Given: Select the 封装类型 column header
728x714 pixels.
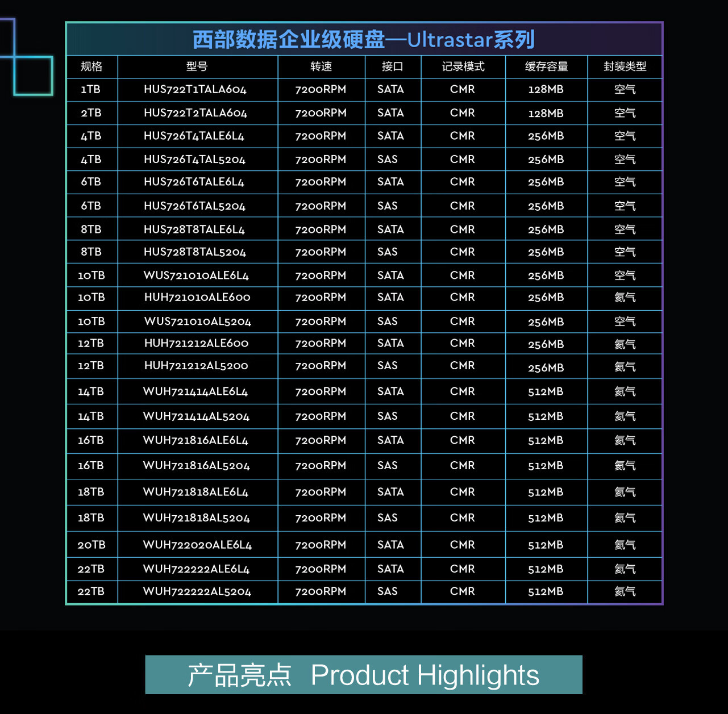Looking at the screenshot, I should [625, 66].
